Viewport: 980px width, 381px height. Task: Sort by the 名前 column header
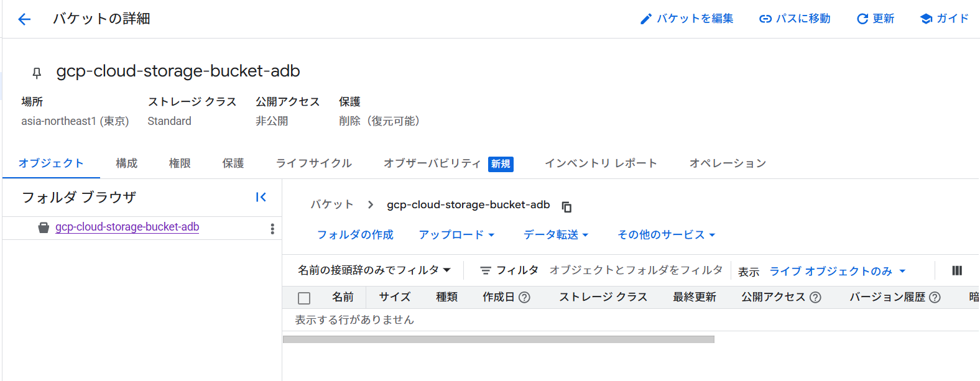point(343,297)
